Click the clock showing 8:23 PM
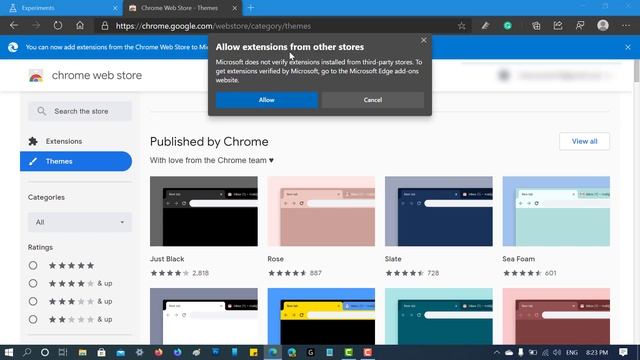 597,352
